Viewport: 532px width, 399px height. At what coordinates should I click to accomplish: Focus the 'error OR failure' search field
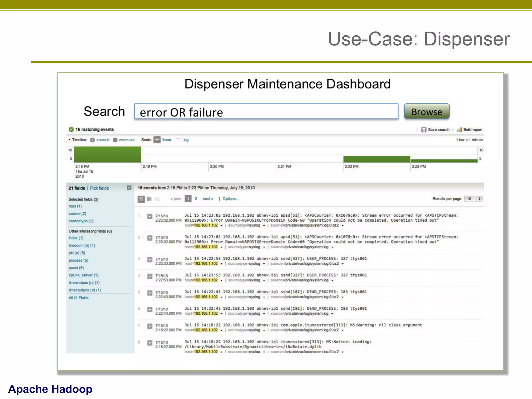(266, 112)
